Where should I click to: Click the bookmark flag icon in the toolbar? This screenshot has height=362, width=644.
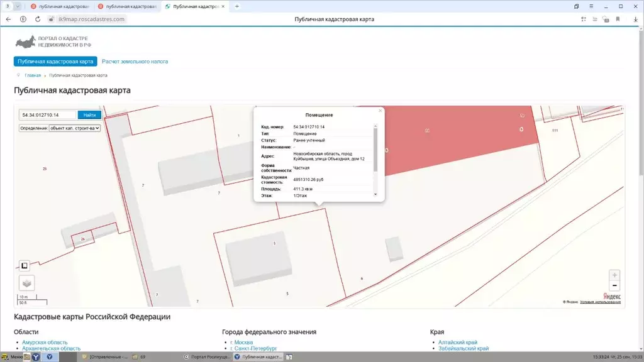pyautogui.click(x=618, y=19)
